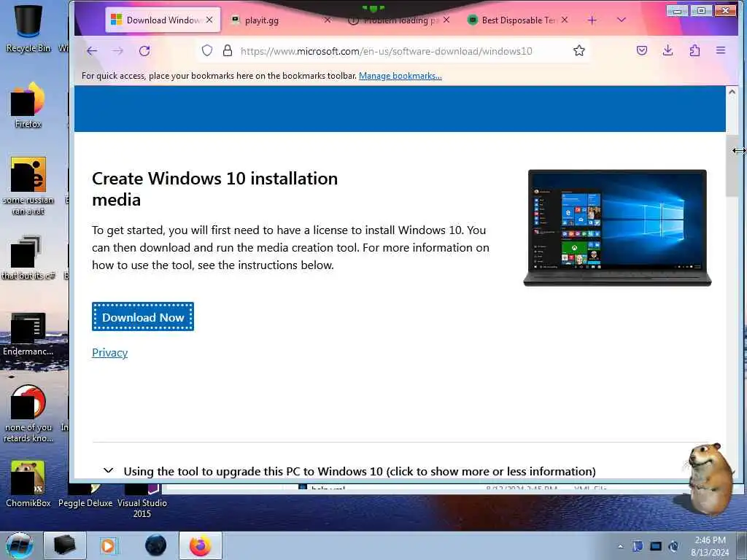
Task: List all tabs with the chevron dropdown
Action: pyautogui.click(x=622, y=20)
